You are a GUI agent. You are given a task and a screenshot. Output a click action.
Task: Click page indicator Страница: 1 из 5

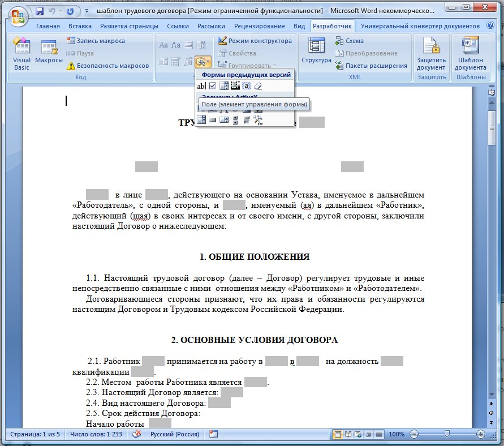coord(35,434)
